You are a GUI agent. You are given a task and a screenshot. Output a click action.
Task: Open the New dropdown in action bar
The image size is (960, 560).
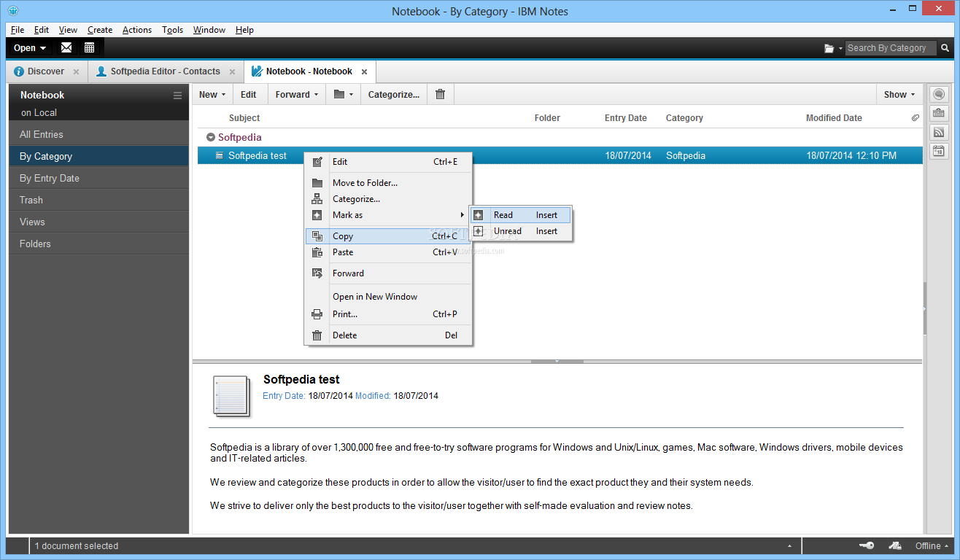point(212,94)
